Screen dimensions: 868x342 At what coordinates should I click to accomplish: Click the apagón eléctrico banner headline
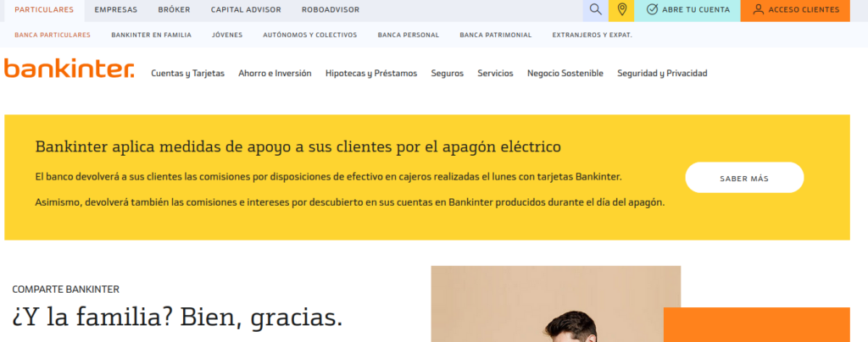[x=298, y=147]
